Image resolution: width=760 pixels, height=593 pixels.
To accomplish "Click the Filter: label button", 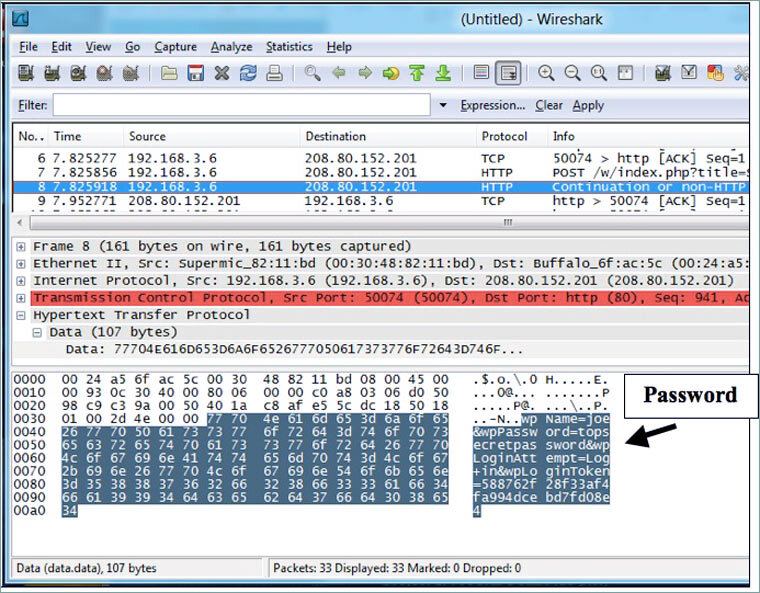I will (32, 105).
